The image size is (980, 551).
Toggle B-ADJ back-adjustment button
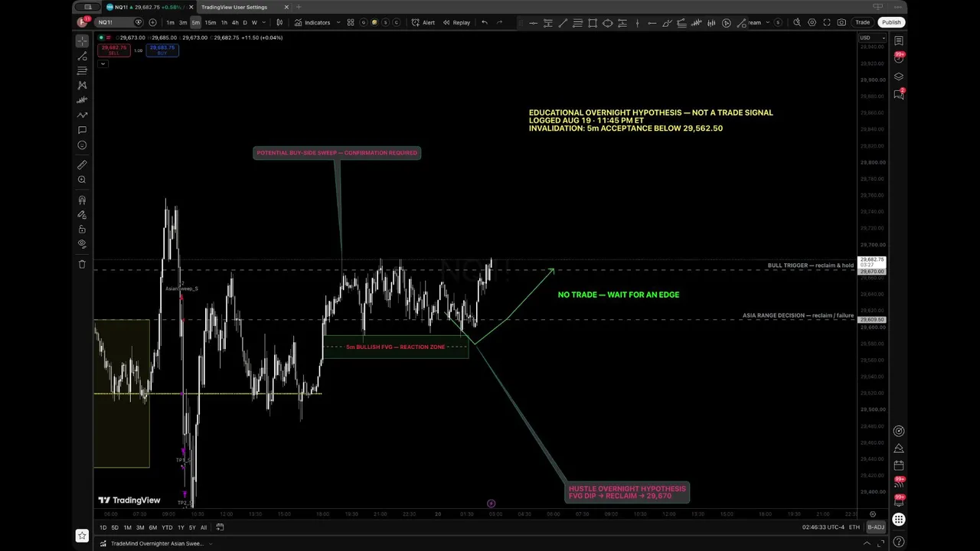pyautogui.click(x=875, y=527)
